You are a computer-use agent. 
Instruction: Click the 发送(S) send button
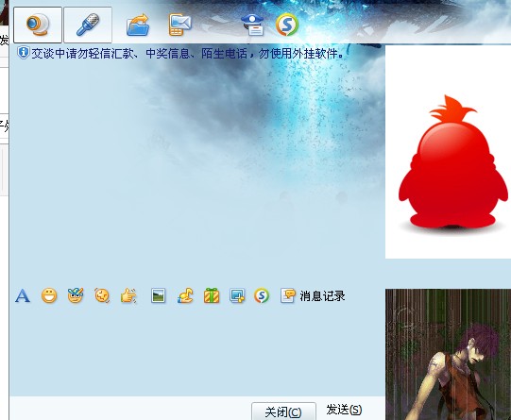[x=344, y=410]
